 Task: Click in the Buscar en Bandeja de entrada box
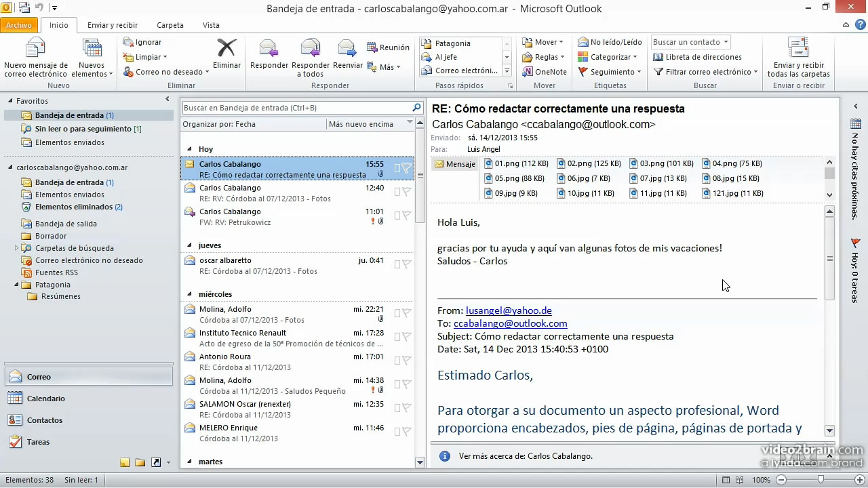296,108
